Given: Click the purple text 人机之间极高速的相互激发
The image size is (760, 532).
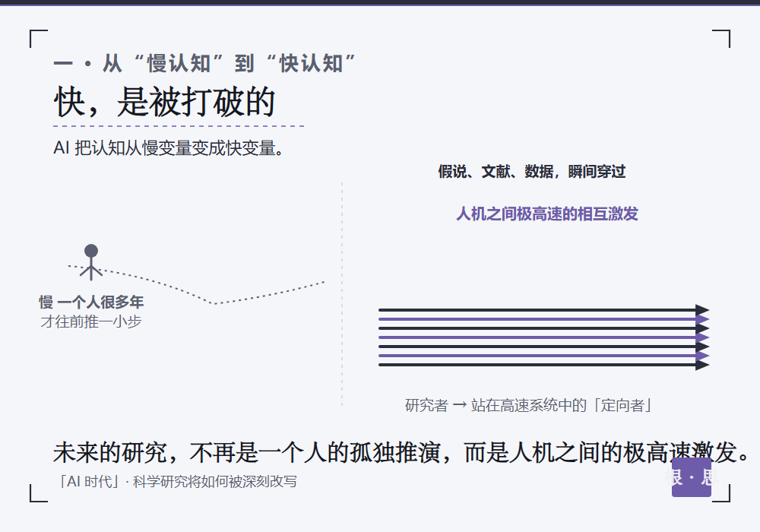Looking at the screenshot, I should pyautogui.click(x=547, y=214).
